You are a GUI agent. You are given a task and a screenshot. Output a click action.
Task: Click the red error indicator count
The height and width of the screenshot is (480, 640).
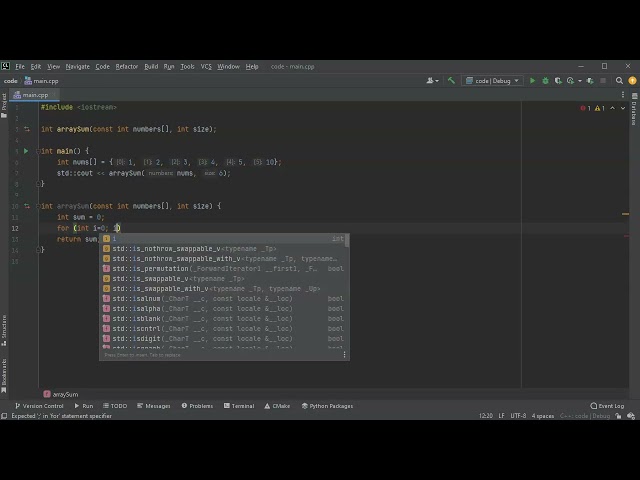click(585, 108)
